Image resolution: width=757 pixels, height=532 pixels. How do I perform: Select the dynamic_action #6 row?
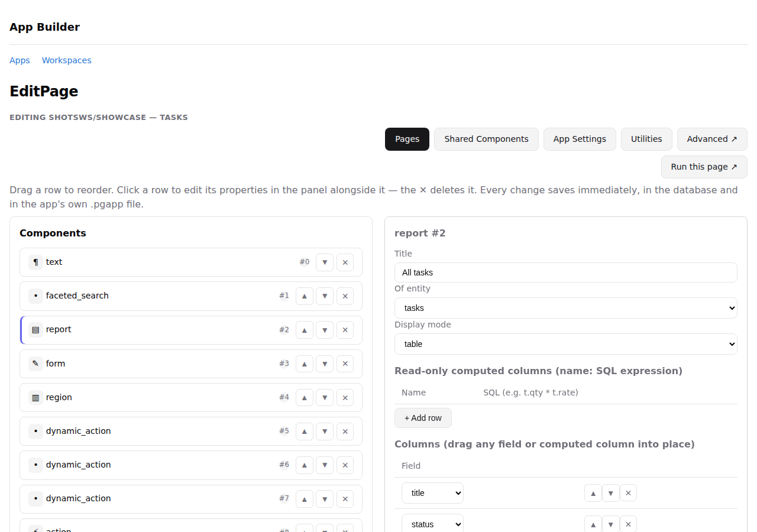pyautogui.click(x=191, y=465)
